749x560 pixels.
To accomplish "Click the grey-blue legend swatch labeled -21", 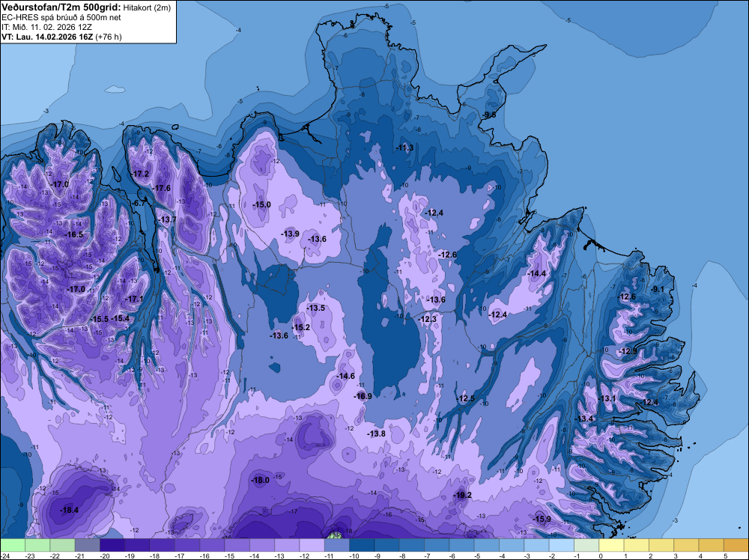I will pyautogui.click(x=88, y=545).
